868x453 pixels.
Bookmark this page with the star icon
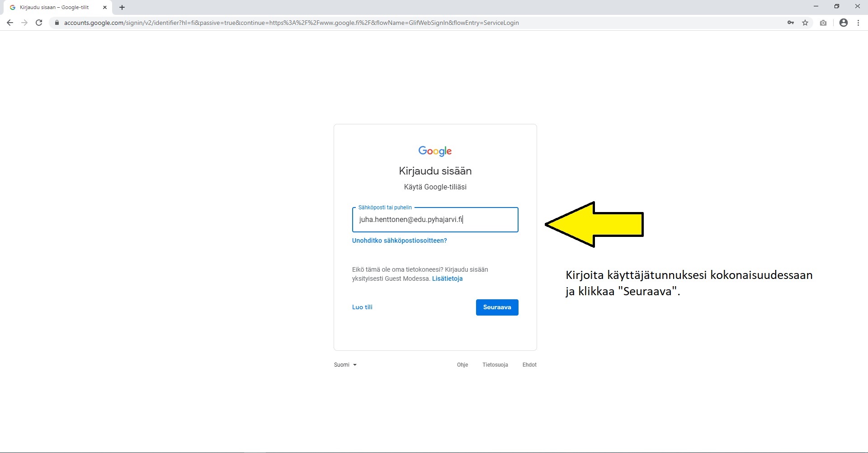[805, 23]
